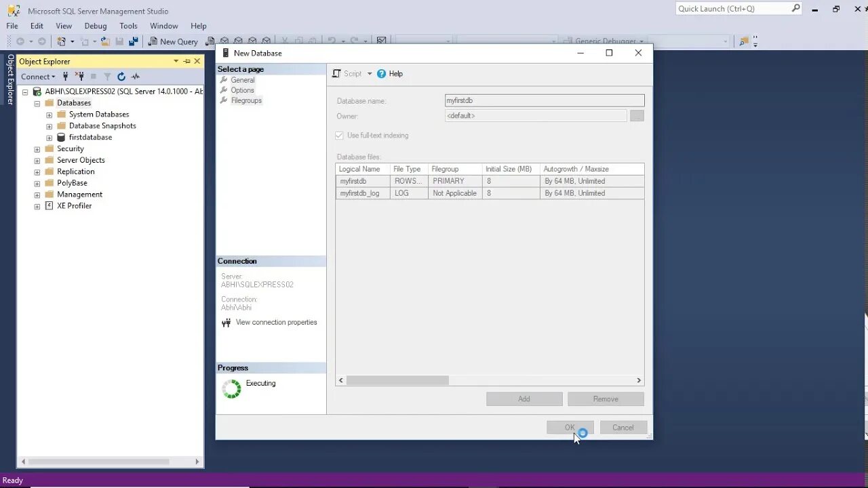The image size is (868, 488).
Task: Open the View menu
Action: coord(64,26)
